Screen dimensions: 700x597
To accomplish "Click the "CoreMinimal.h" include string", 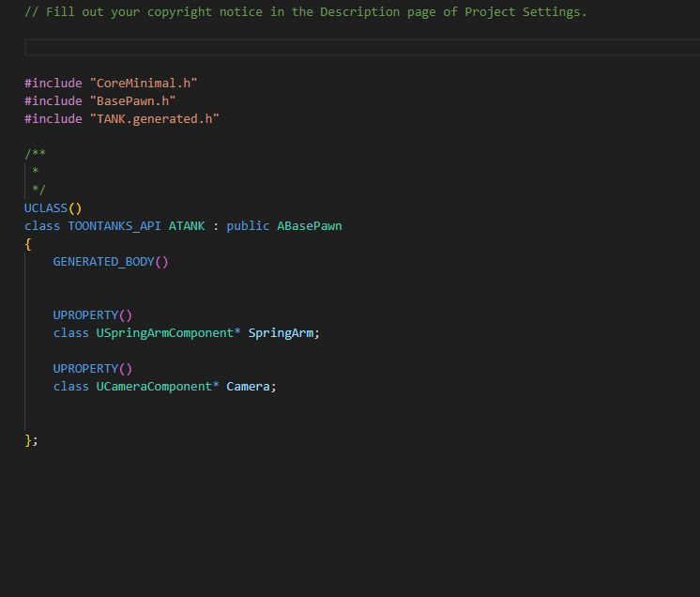I will (x=144, y=83).
